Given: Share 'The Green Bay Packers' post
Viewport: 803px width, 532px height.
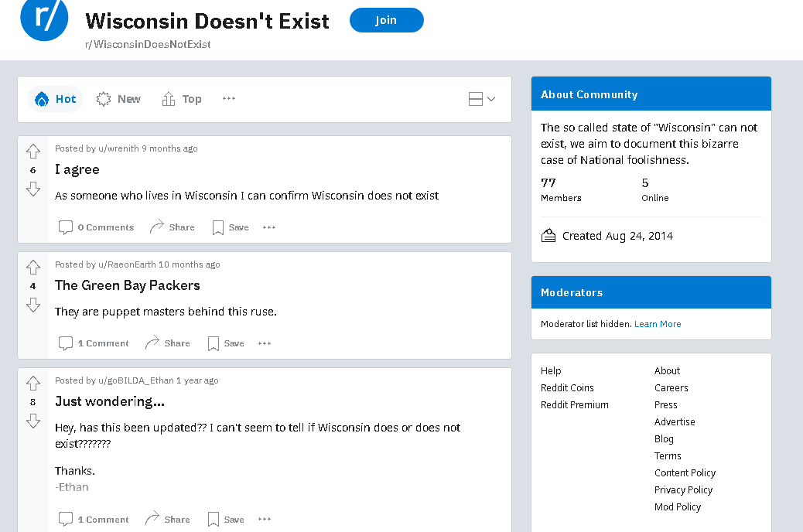Looking at the screenshot, I should pos(168,343).
